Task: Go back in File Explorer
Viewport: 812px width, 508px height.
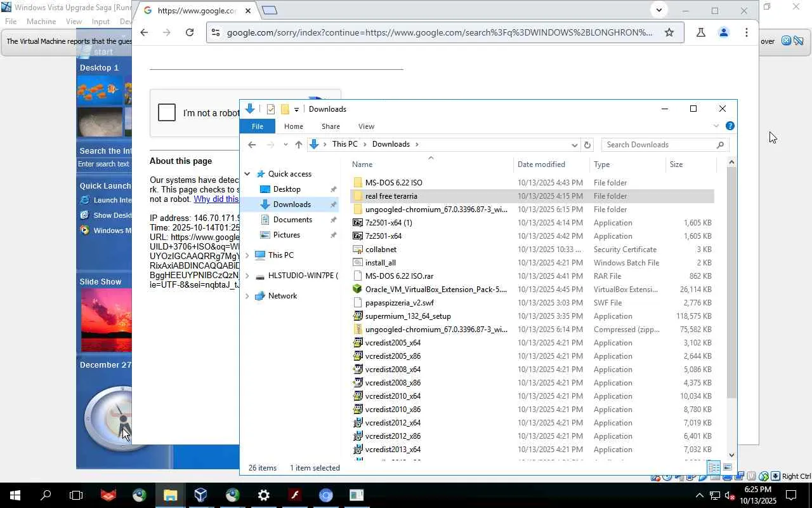Action: click(252, 145)
